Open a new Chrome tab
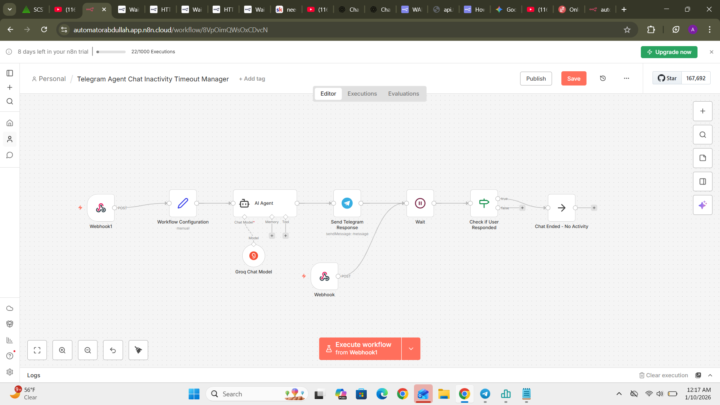720x405 pixels. [x=624, y=9]
